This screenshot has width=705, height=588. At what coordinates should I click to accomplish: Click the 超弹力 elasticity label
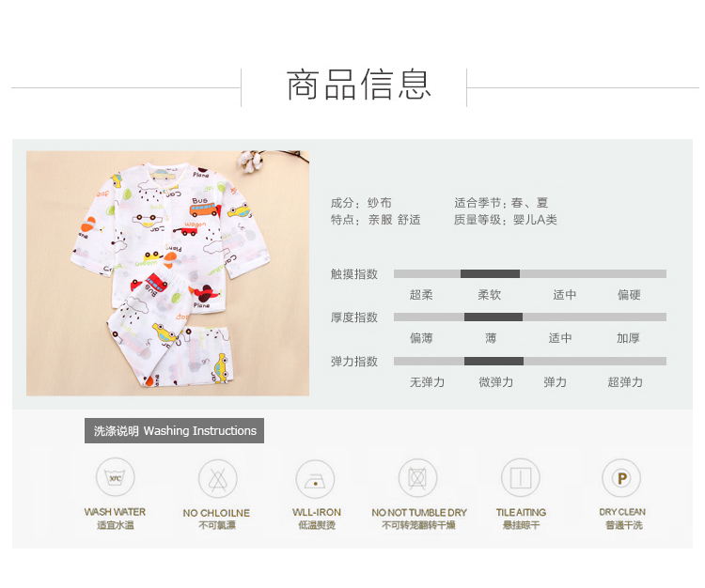(x=625, y=382)
